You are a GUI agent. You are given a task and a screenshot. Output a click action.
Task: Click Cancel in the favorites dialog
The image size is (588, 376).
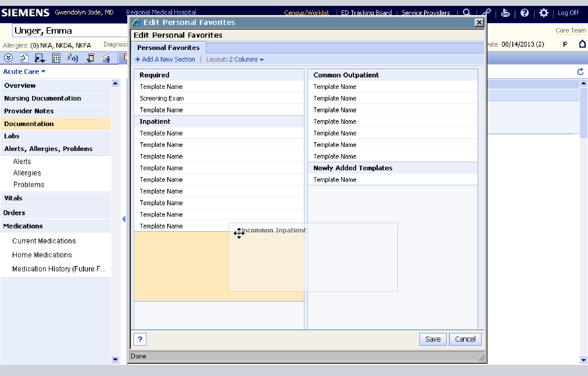[x=465, y=339]
